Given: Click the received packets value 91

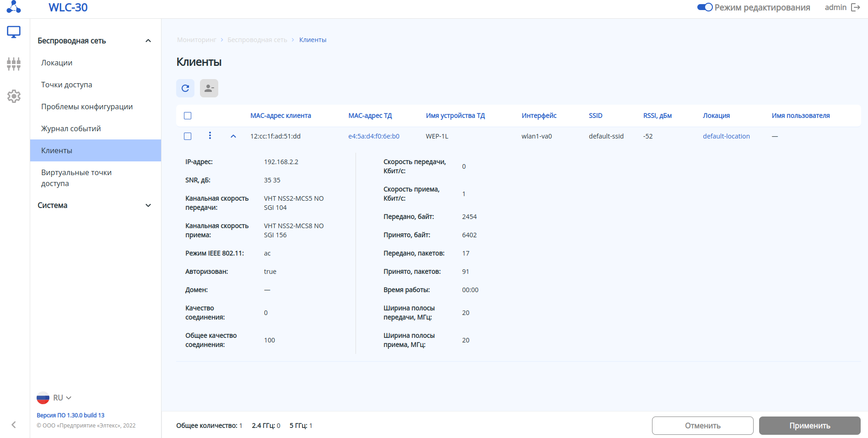Looking at the screenshot, I should (x=466, y=272).
